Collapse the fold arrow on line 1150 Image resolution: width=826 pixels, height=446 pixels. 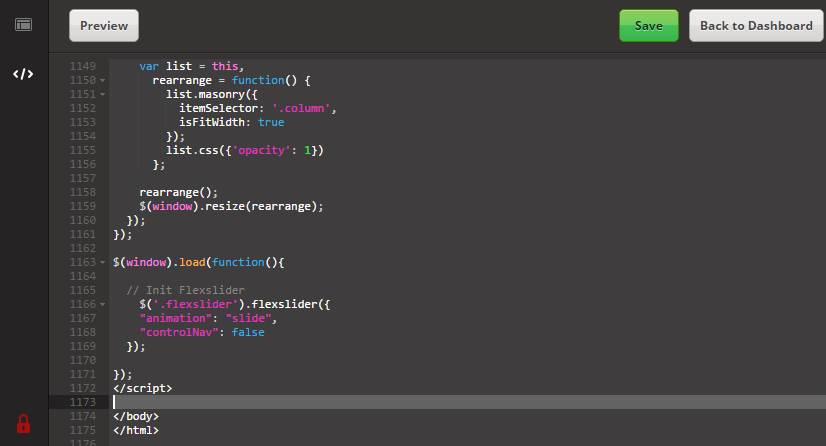pos(102,81)
